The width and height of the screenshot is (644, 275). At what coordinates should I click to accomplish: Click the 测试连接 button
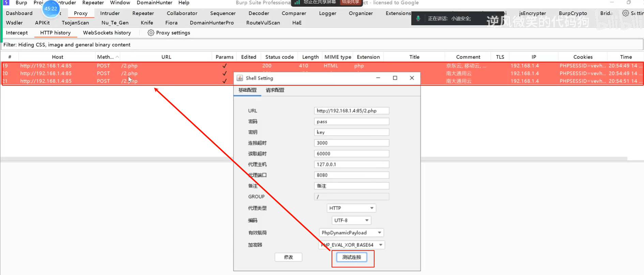[352, 257]
